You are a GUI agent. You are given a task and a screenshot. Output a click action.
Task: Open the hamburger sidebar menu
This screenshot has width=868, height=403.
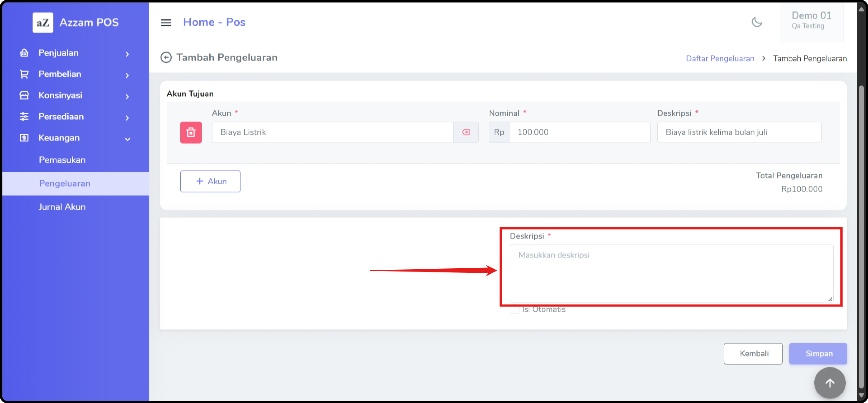point(166,23)
